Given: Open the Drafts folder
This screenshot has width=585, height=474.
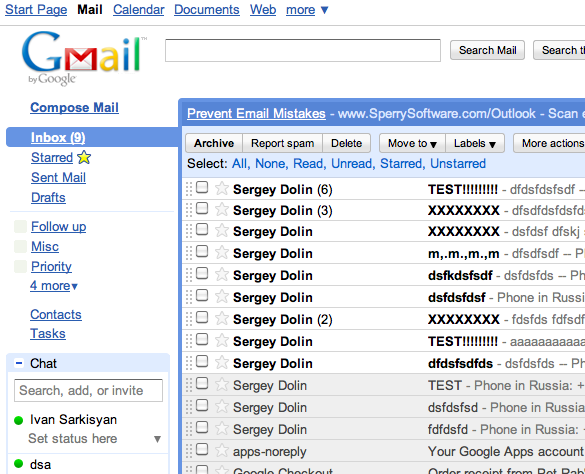Looking at the screenshot, I should [49, 197].
